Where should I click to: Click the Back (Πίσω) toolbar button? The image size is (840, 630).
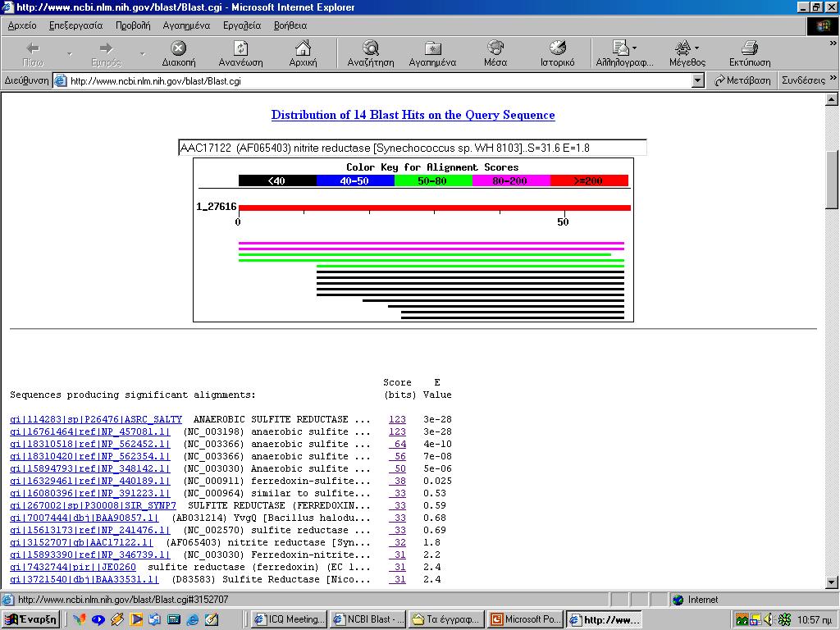(x=33, y=54)
